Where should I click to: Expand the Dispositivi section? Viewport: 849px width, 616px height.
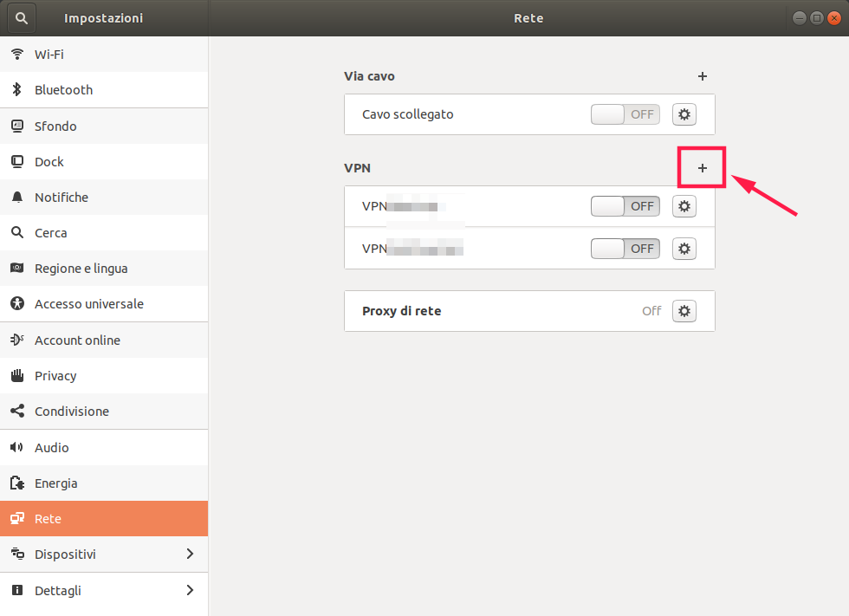(104, 554)
